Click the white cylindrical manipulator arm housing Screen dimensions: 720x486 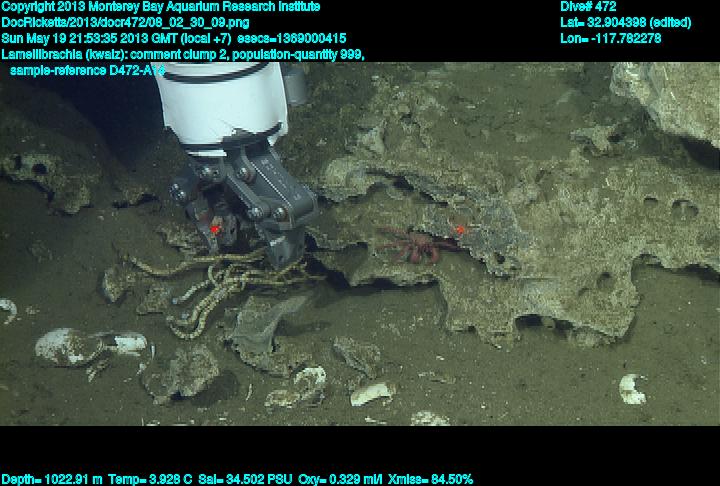[x=225, y=110]
